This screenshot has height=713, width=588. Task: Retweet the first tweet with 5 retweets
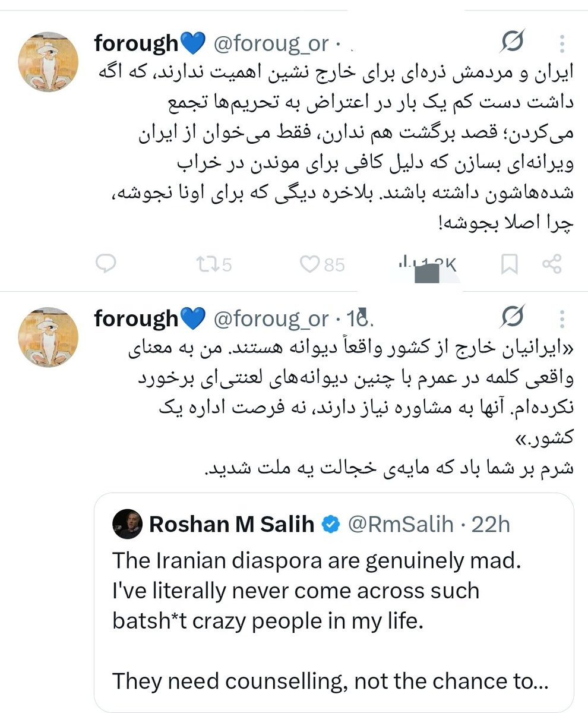click(x=213, y=264)
